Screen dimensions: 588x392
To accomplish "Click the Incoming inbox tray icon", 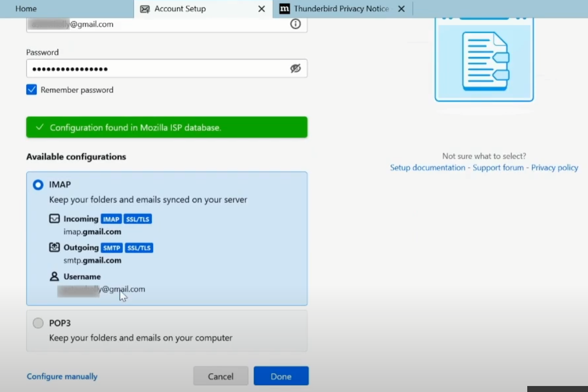I will click(54, 219).
